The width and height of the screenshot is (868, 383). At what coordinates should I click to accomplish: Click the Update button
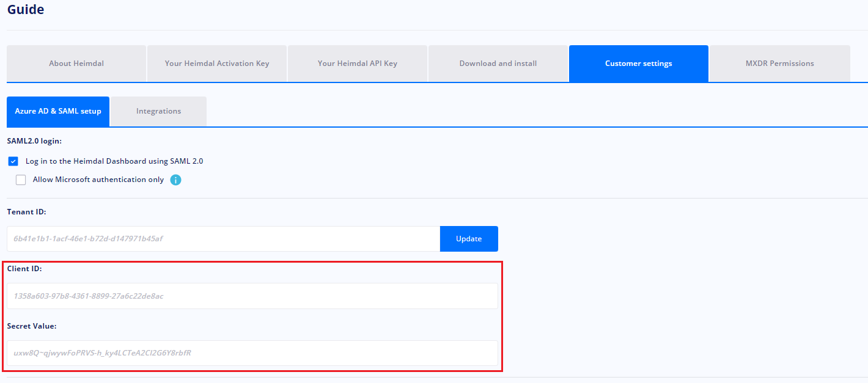pyautogui.click(x=469, y=239)
